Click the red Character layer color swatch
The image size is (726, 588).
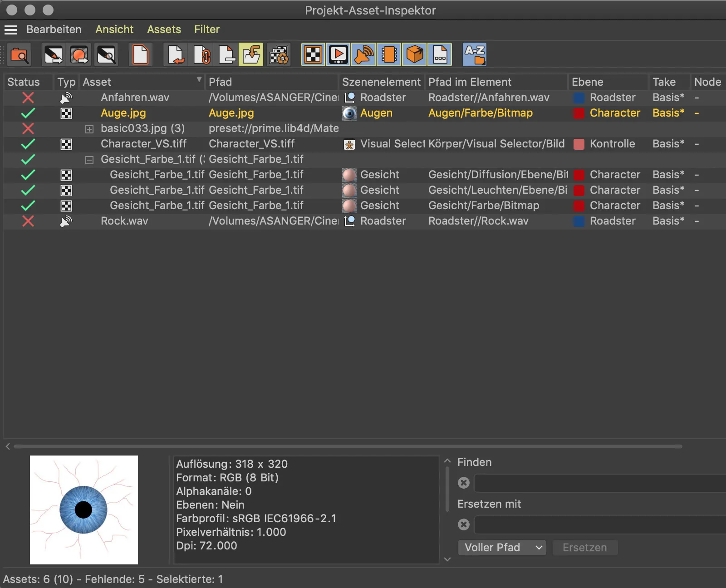point(579,113)
